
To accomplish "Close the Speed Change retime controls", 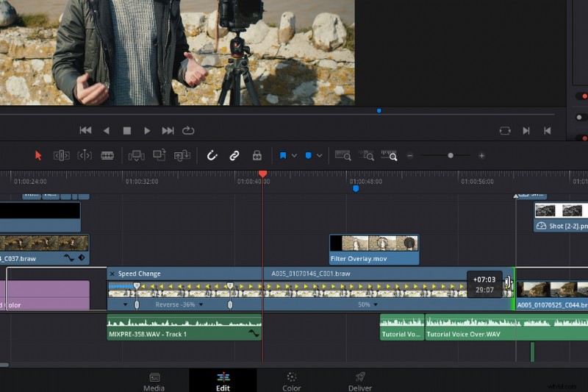I will pyautogui.click(x=112, y=274).
